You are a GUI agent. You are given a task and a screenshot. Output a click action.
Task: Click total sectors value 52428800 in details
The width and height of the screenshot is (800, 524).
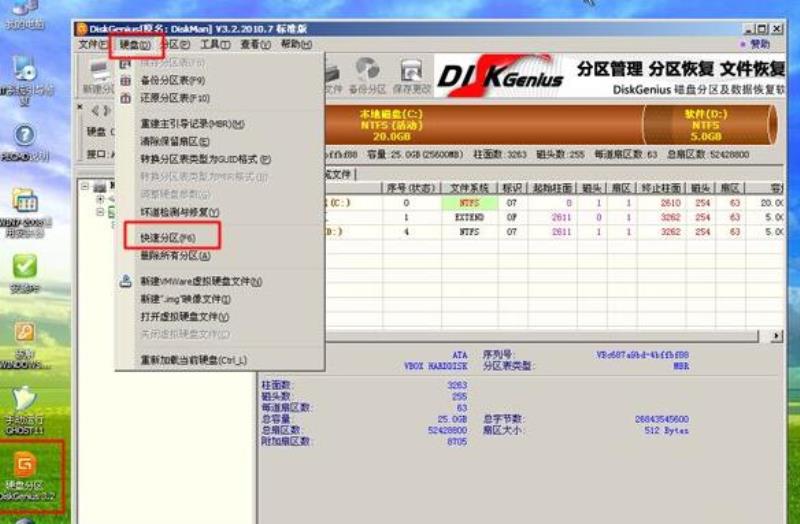(447, 430)
